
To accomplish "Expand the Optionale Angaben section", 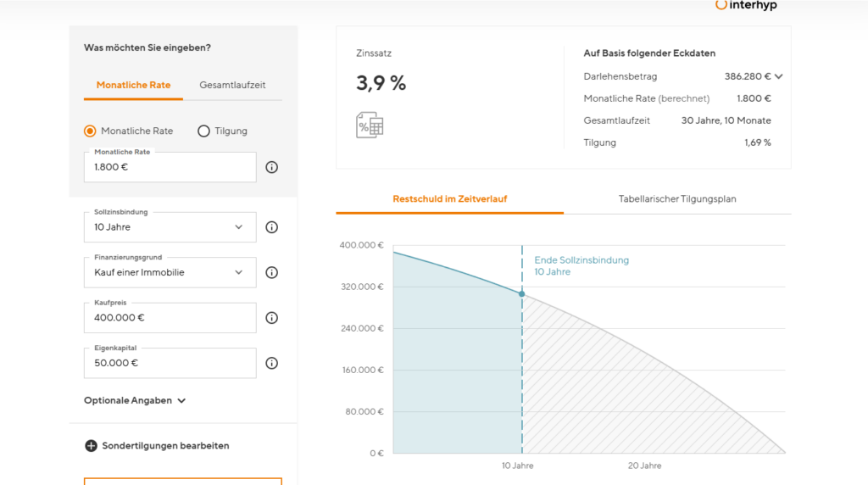I will coord(135,400).
